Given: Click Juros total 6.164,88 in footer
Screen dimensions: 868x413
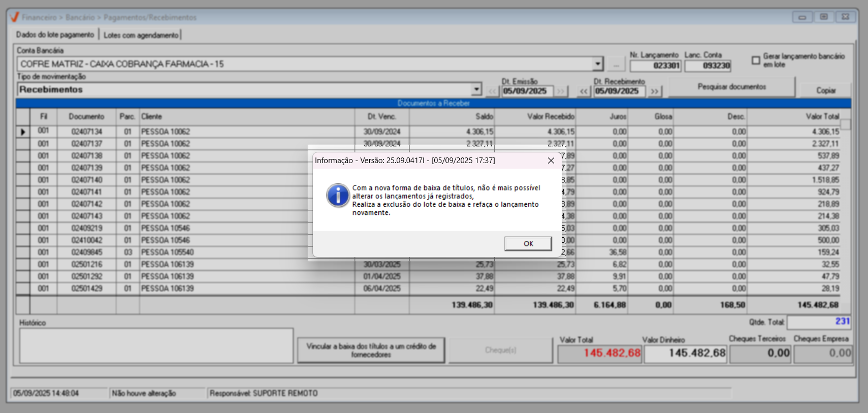Looking at the screenshot, I should coord(610,305).
